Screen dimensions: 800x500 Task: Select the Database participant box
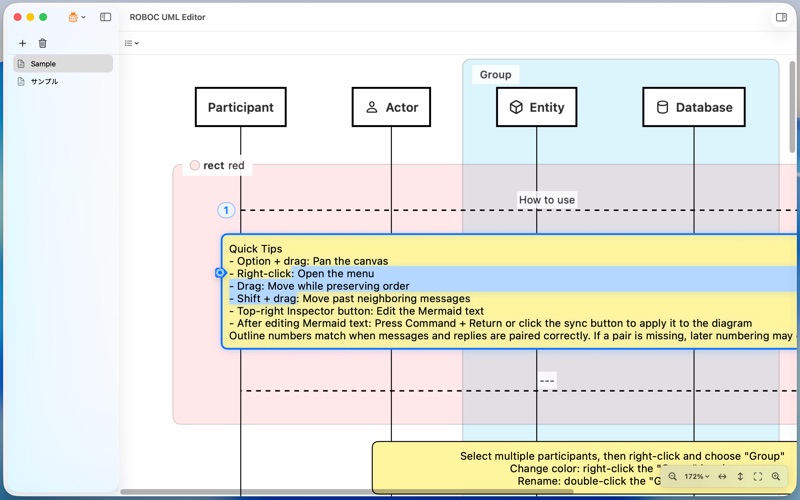[694, 107]
